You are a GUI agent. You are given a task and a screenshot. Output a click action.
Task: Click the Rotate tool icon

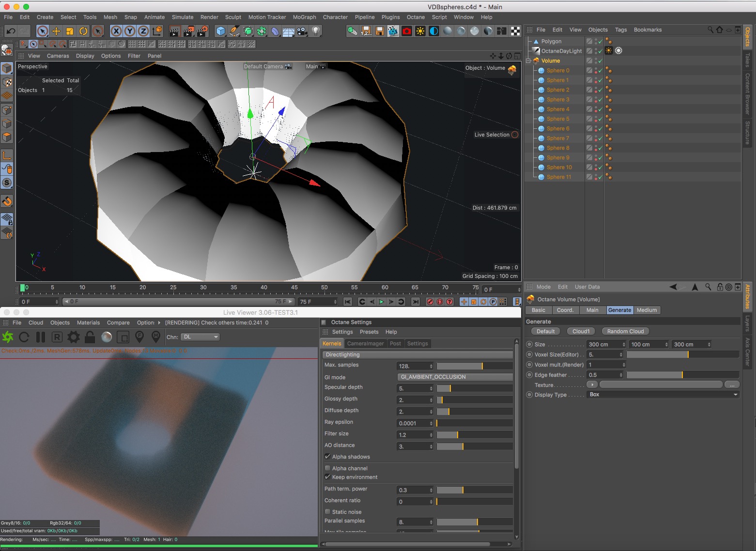pyautogui.click(x=83, y=31)
